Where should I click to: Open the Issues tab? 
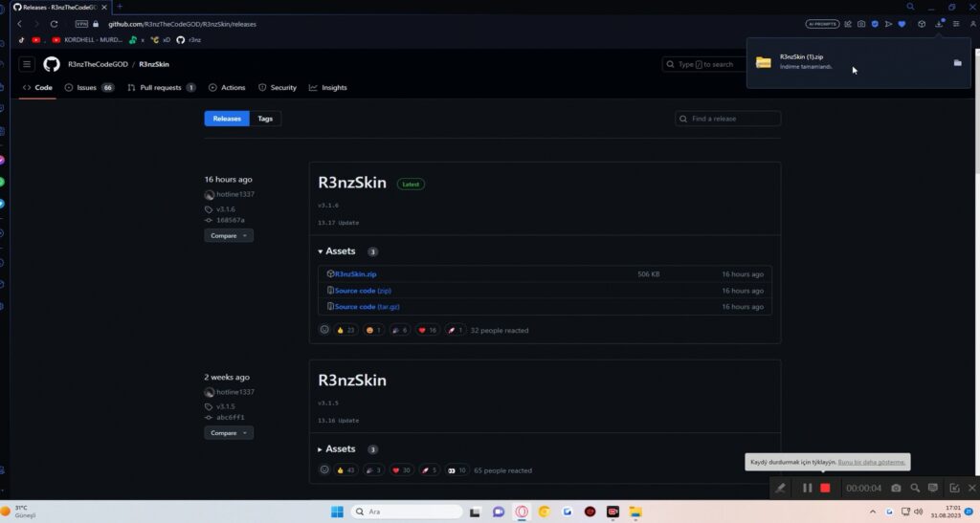click(x=89, y=87)
